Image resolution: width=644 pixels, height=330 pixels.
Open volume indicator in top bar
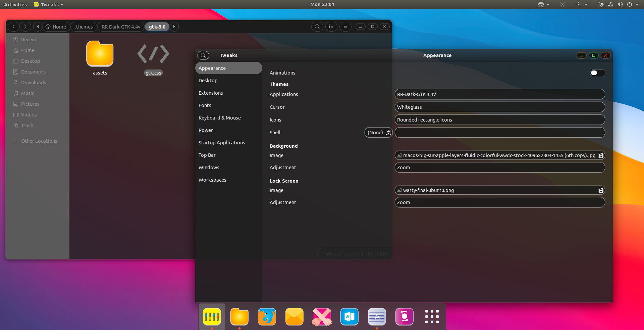[x=620, y=4]
